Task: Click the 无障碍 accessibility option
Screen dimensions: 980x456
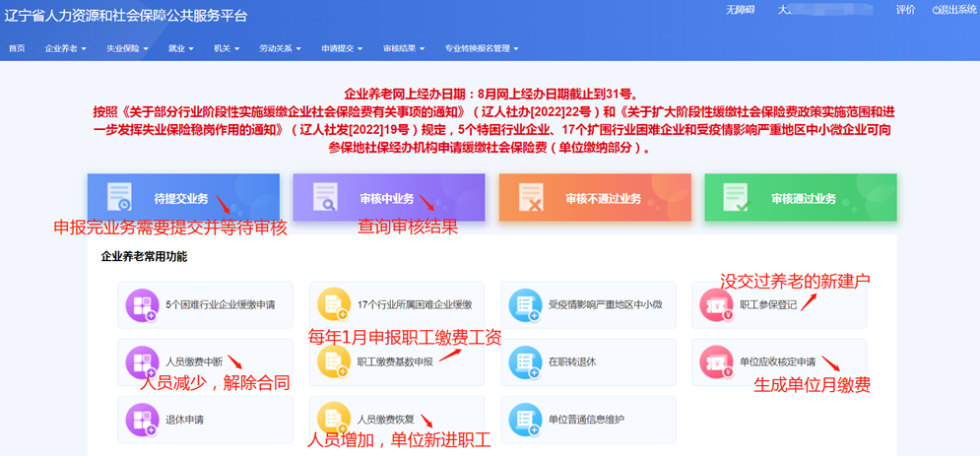Action: (x=740, y=10)
